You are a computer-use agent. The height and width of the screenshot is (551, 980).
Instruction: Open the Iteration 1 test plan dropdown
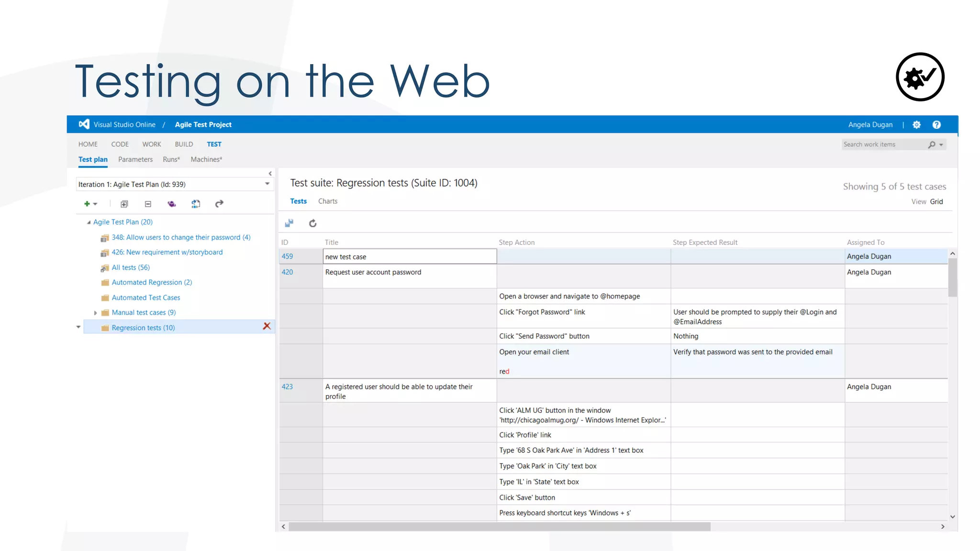[x=267, y=184]
